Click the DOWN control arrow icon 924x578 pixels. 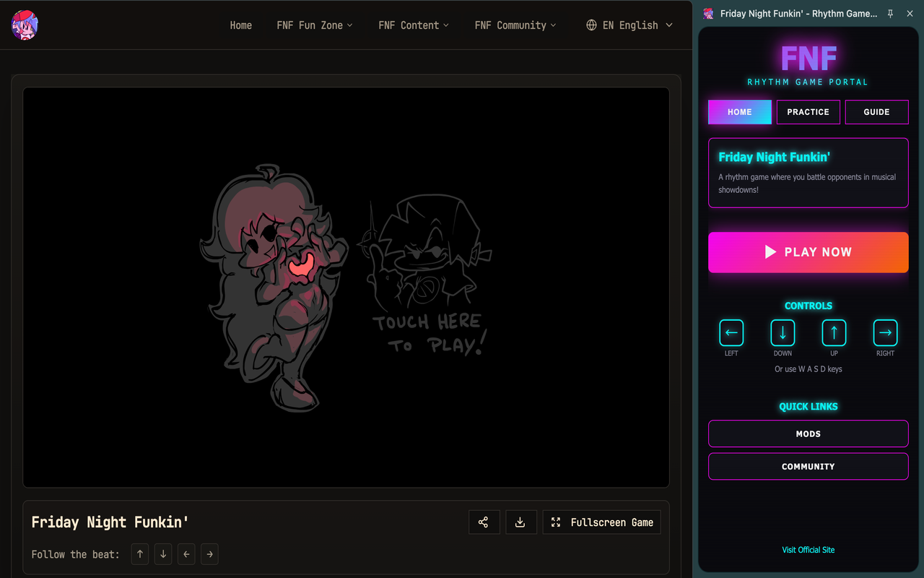(783, 333)
